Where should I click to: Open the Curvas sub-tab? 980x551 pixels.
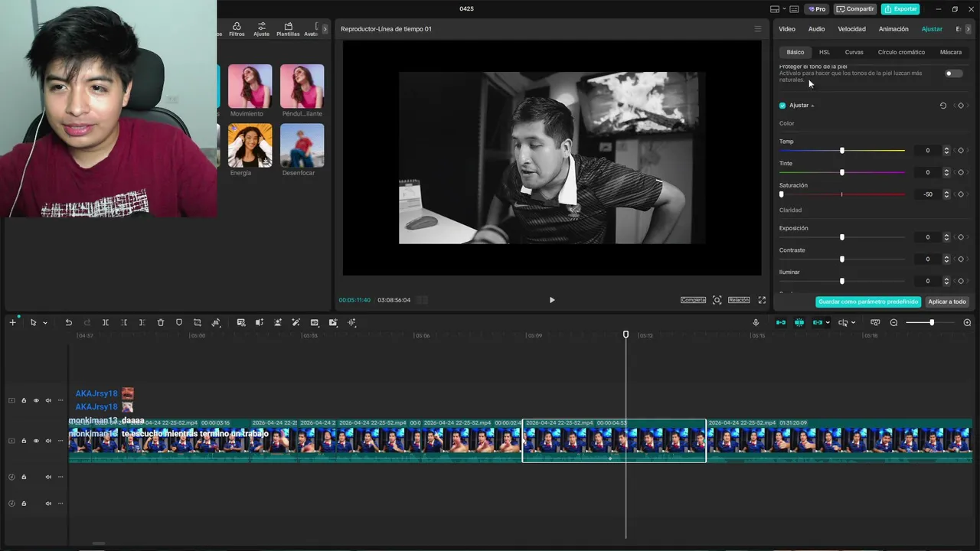click(x=854, y=52)
